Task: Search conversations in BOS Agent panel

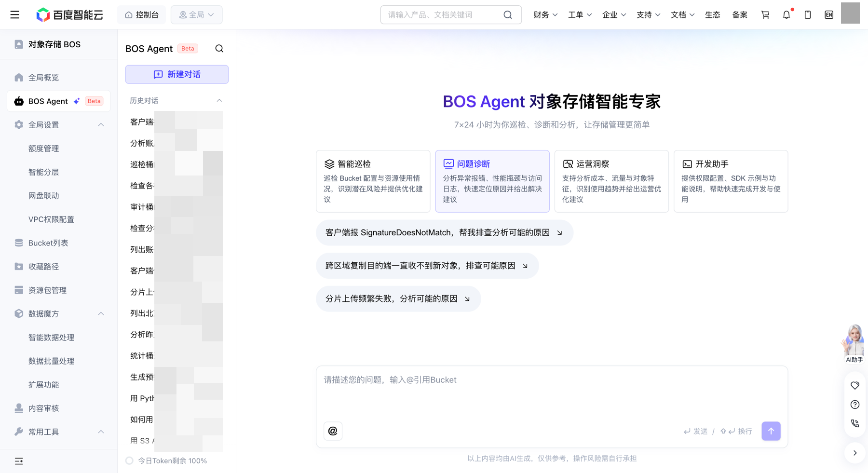Action: [x=219, y=49]
